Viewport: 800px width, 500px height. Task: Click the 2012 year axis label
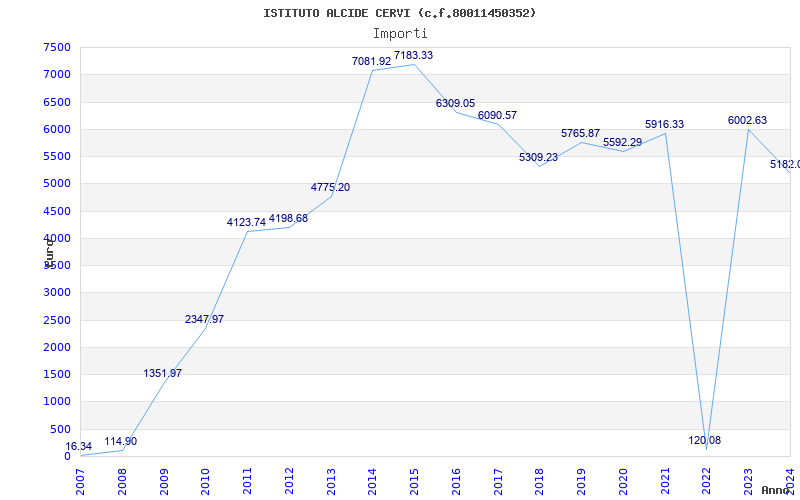289,481
